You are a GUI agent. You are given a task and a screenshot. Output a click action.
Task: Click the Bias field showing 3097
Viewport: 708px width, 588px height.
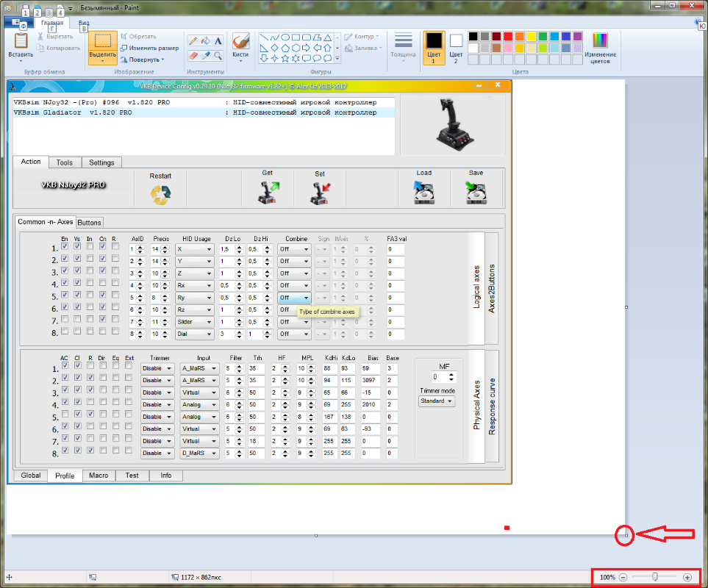click(371, 381)
